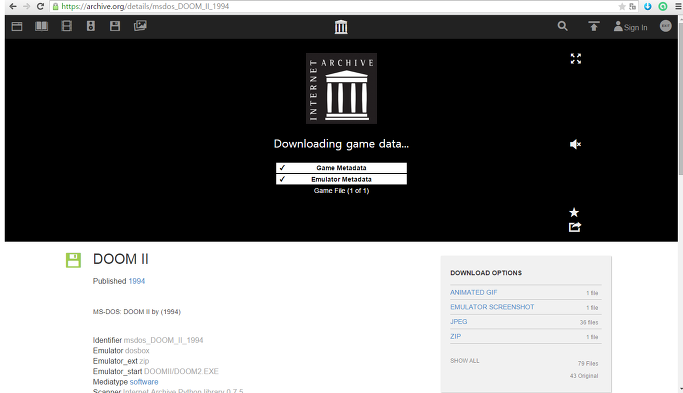Image resolution: width=683 pixels, height=393 pixels.
Task: Click the dosbox emulator value
Action: 137,350
